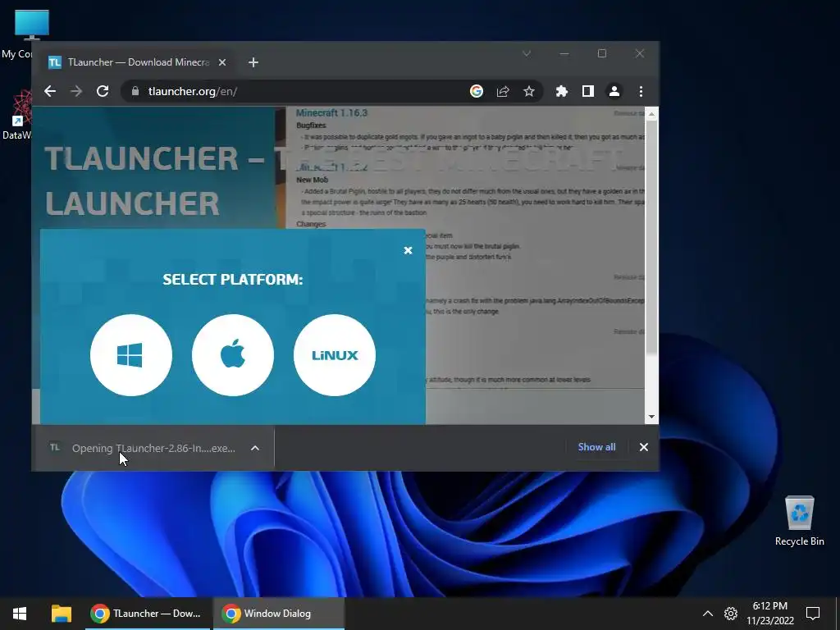
Task: Open the Windows Start menu
Action: coord(20,614)
